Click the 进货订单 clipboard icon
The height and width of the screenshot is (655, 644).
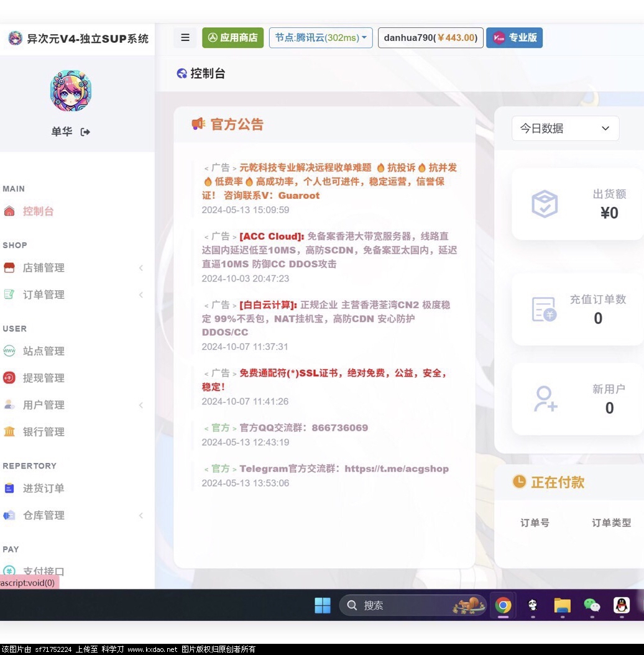pyautogui.click(x=9, y=488)
